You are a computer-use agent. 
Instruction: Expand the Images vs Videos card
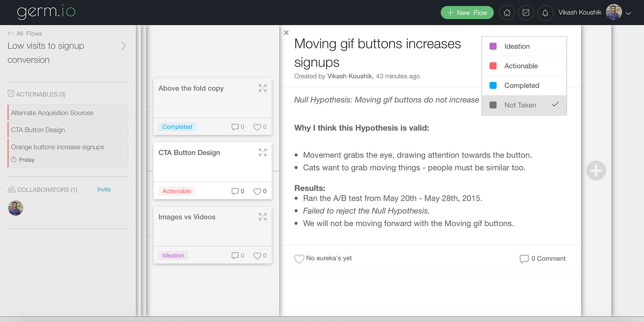coord(263,217)
